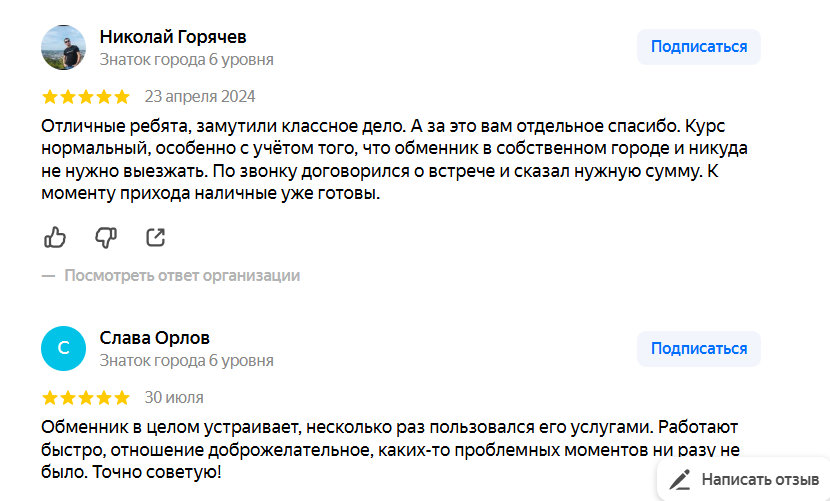Click the date 30 июля
Image resolution: width=830 pixels, height=501 pixels.
pos(174,397)
